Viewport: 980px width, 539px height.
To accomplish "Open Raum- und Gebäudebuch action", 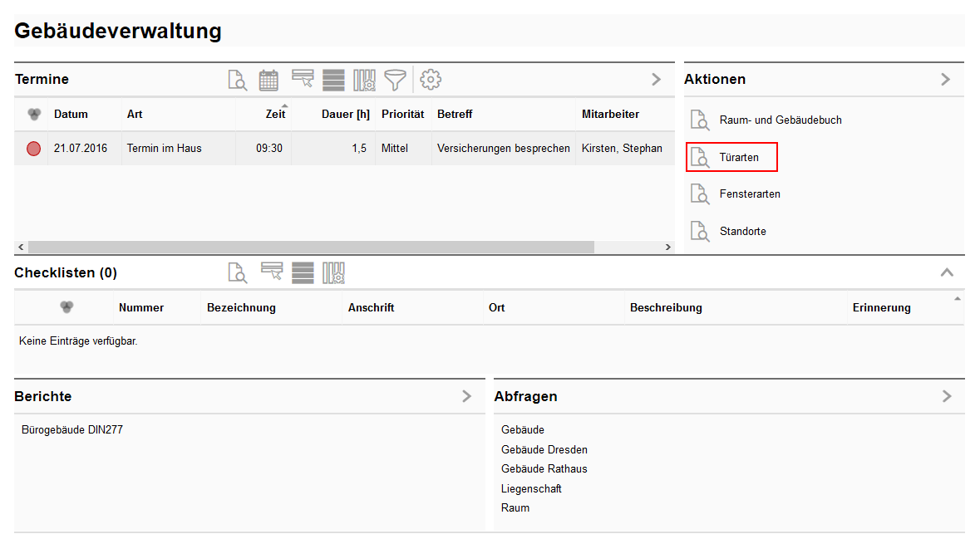I will 780,120.
